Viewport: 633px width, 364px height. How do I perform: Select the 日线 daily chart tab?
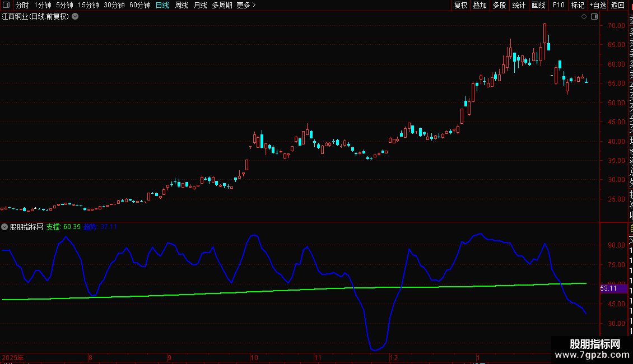[162, 5]
